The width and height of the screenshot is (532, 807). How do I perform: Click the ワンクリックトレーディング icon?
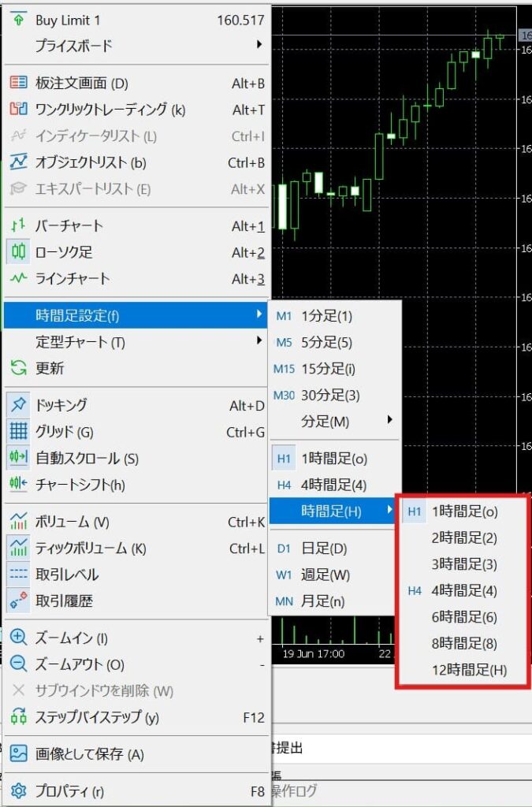(x=19, y=109)
